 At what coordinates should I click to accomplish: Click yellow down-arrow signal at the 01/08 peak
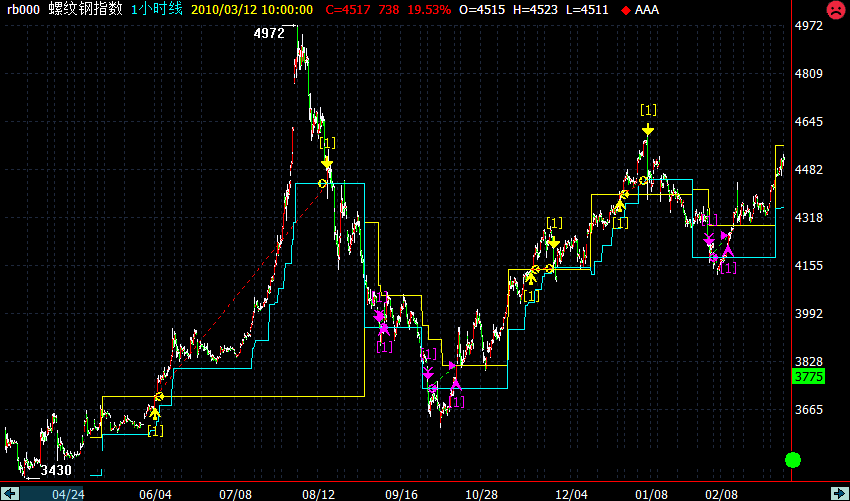648,129
